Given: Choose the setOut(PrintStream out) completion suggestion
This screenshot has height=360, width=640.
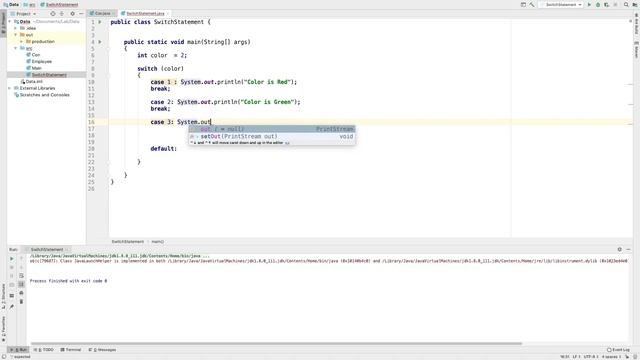Looking at the screenshot, I should point(272,136).
